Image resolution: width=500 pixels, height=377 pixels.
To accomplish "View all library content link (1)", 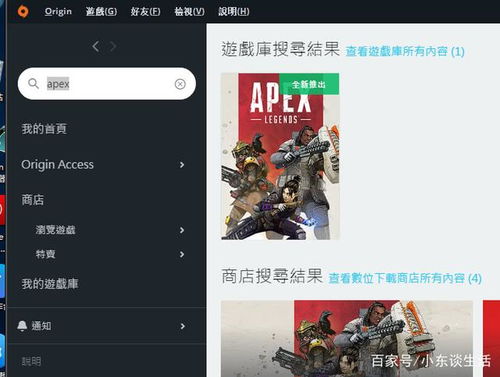I will click(405, 51).
